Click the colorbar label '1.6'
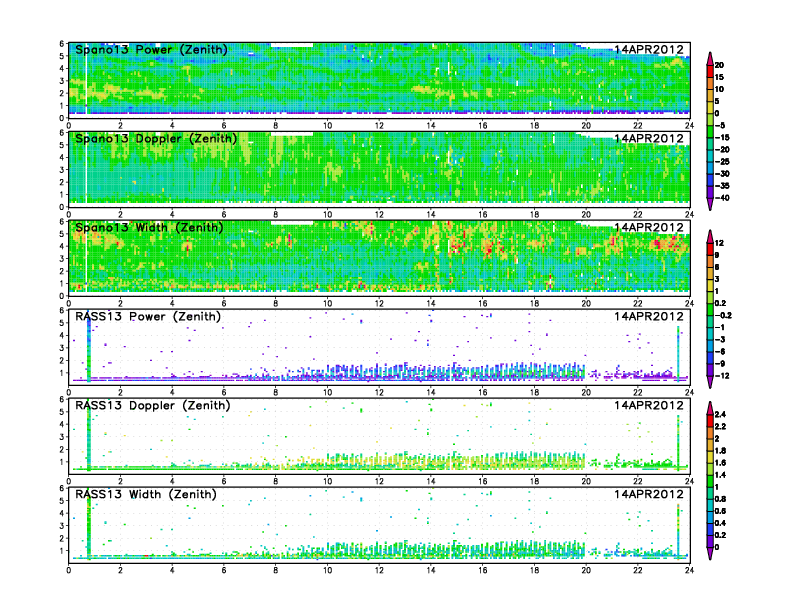This screenshot has width=792, height=612. [721, 463]
